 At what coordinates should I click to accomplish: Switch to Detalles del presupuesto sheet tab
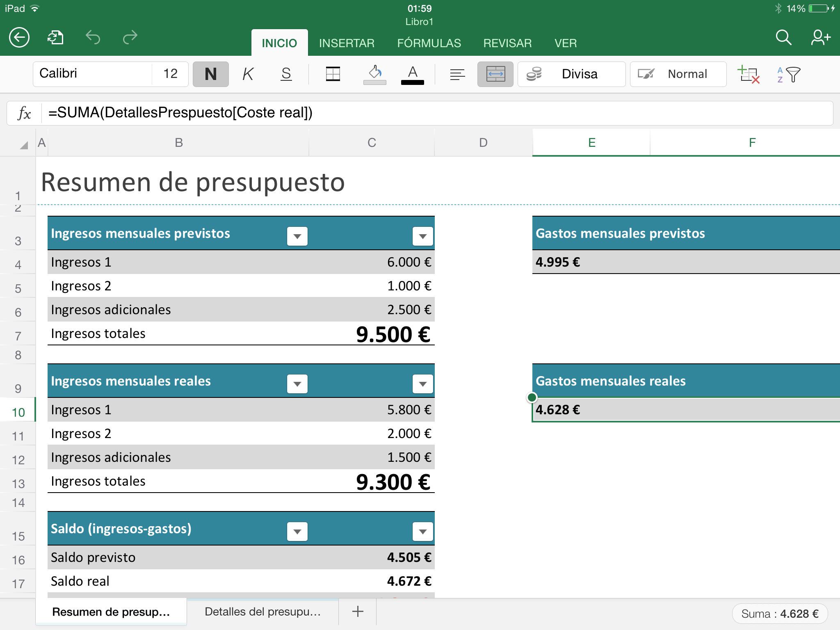[x=262, y=612]
